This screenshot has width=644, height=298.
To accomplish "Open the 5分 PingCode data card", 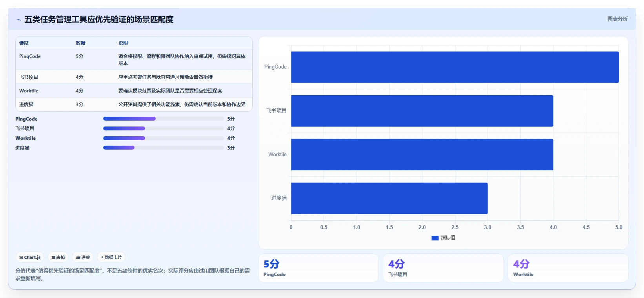I will pyautogui.click(x=318, y=268).
